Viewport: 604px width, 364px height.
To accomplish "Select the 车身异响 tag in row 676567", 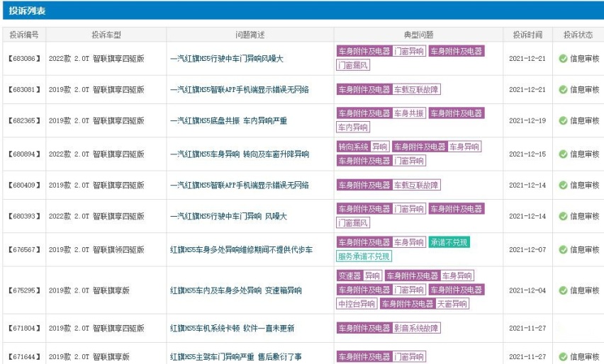I will click(x=409, y=242).
